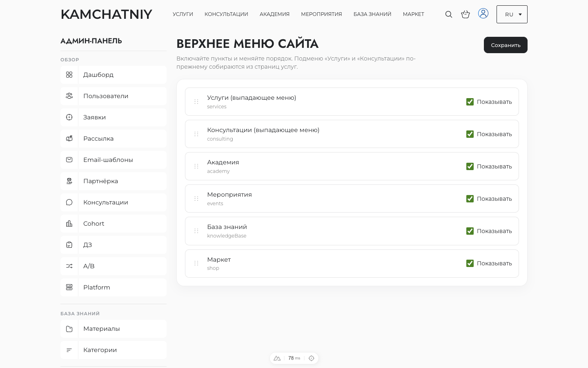The image size is (588, 368).
Task: Grab the drag handle of База знаний row
Action: tap(196, 231)
